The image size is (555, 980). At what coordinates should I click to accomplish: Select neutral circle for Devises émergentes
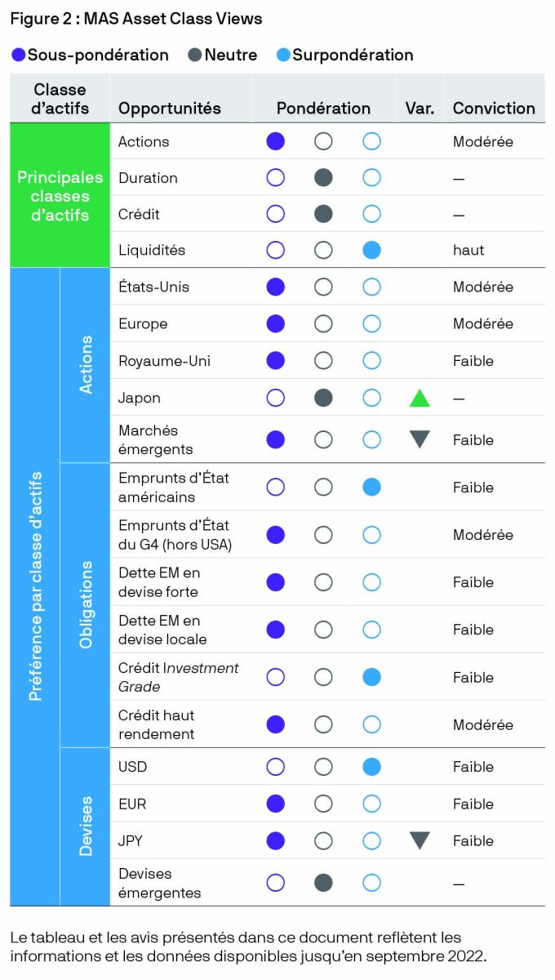click(x=323, y=883)
